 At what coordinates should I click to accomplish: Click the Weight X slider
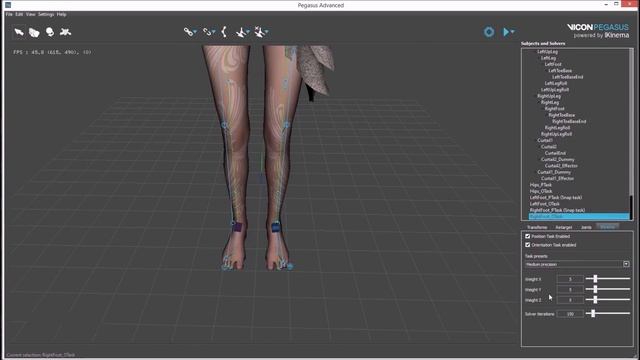pos(608,279)
